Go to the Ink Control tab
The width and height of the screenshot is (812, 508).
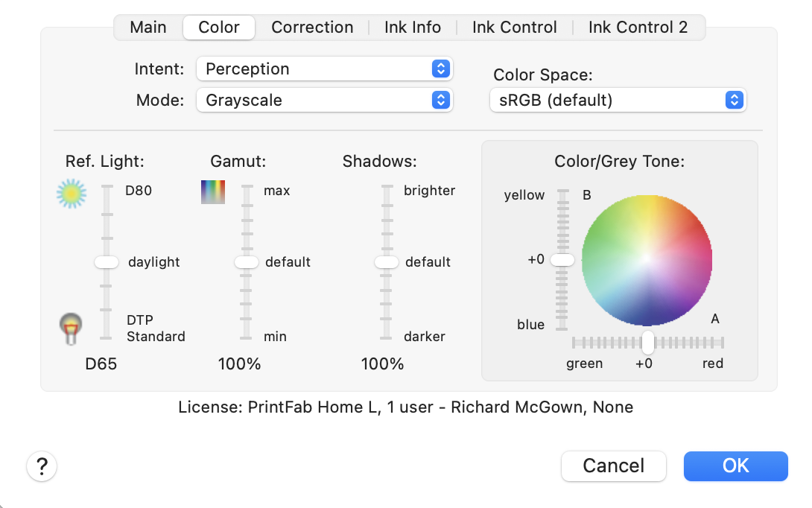coord(515,28)
